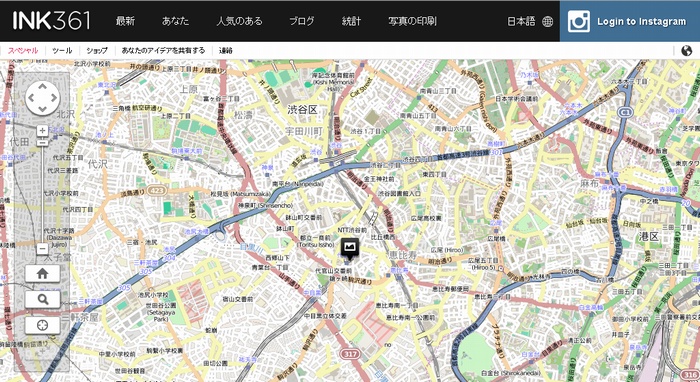The image size is (700, 382).
Task: Open 写真の印刷 page
Action: click(x=412, y=21)
